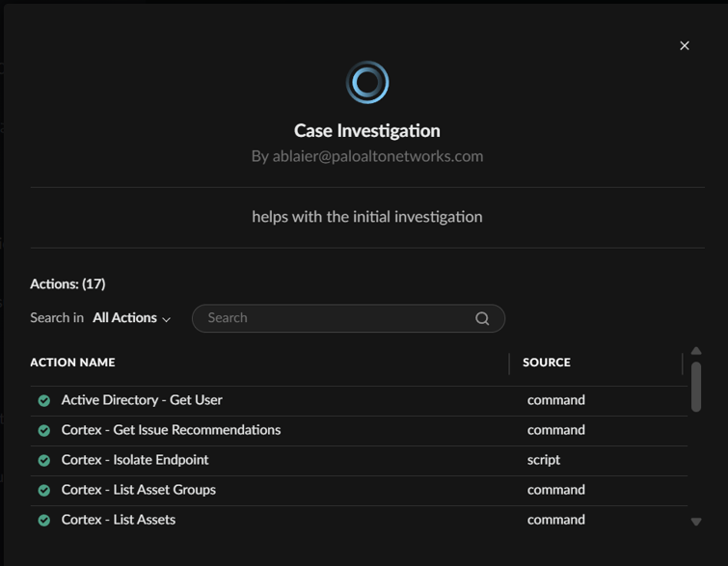Close the Case Investigation dialog
728x566 pixels.
pos(685,45)
